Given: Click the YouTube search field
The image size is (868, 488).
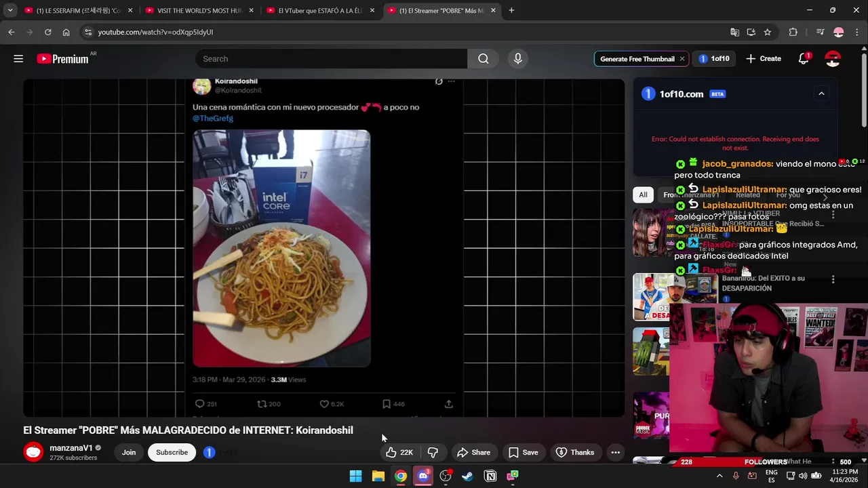Looking at the screenshot, I should click(331, 59).
